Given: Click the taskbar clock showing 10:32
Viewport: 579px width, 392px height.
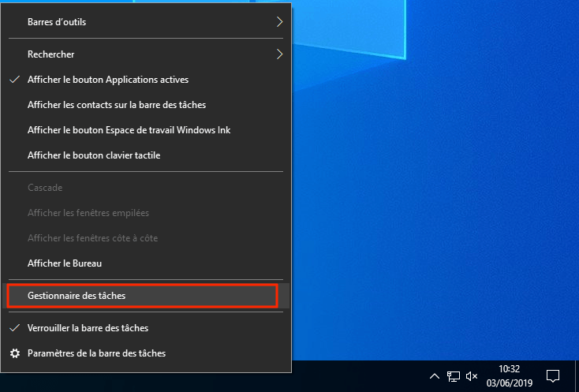Looking at the screenshot, I should [510, 375].
